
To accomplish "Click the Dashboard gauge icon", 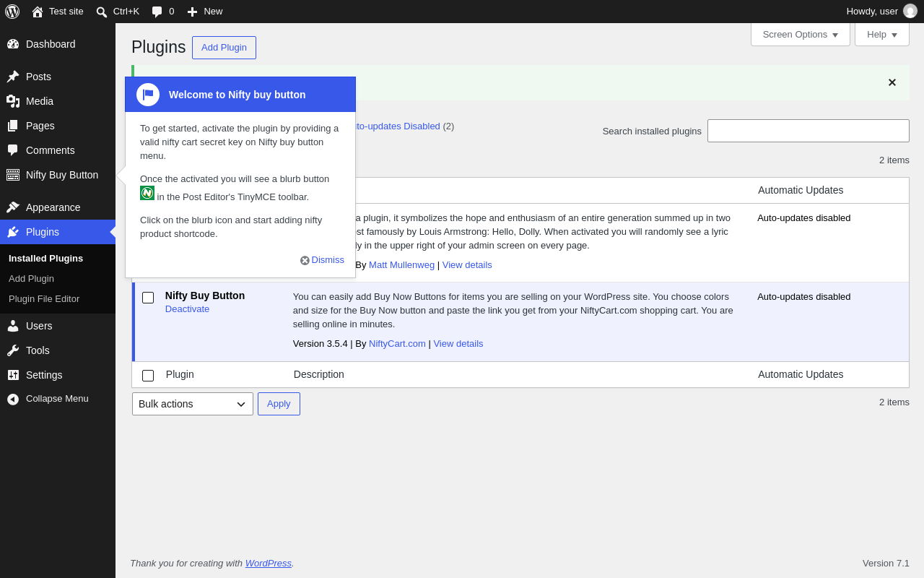I will [x=13, y=44].
